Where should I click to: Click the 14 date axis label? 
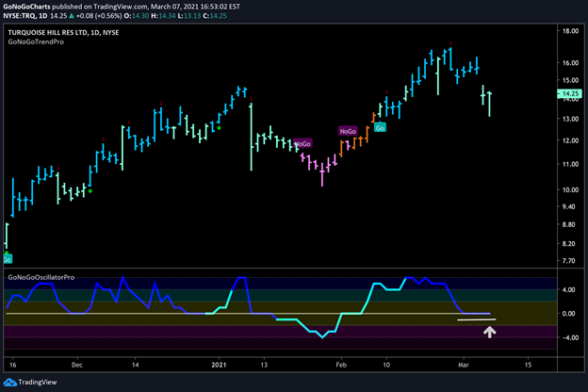pyautogui.click(x=136, y=365)
